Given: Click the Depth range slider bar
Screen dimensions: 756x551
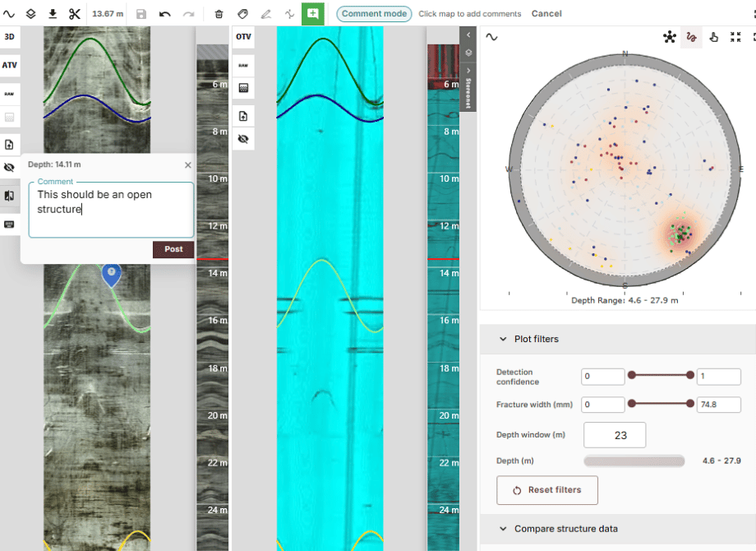Looking at the screenshot, I should point(634,461).
